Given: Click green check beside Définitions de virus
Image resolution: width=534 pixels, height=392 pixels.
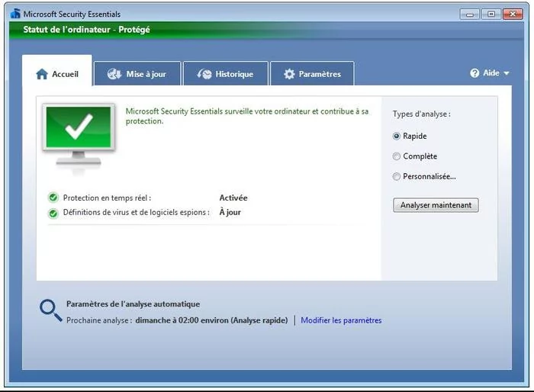Looking at the screenshot, I should pos(53,214).
